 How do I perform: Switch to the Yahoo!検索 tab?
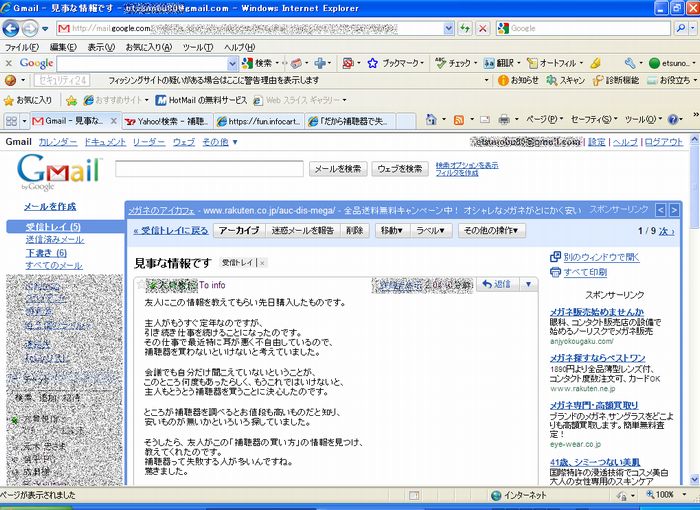tap(166, 121)
